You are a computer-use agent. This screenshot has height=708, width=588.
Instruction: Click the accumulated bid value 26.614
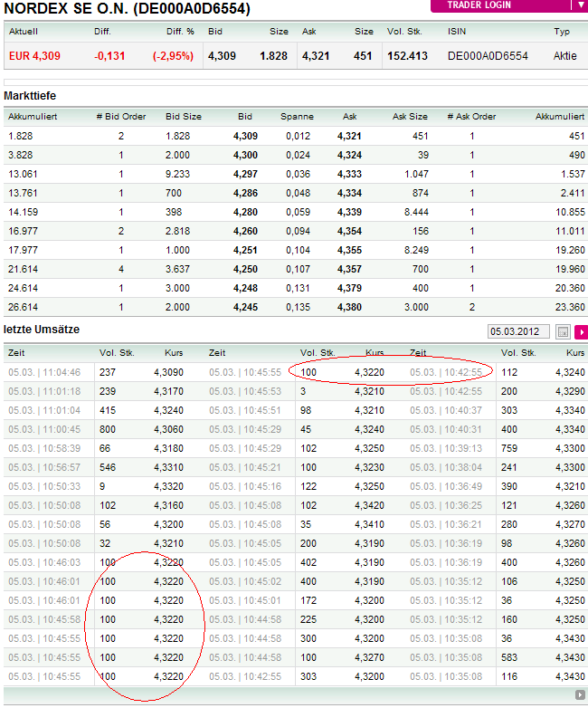[x=23, y=307]
